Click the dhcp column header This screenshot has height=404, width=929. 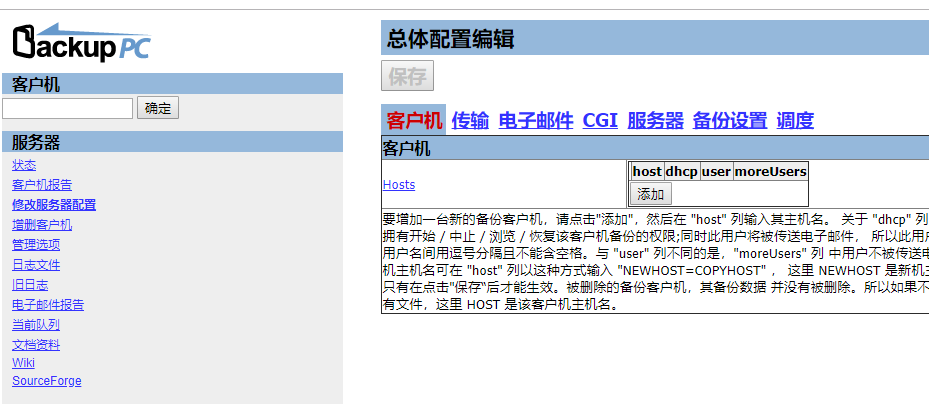(x=681, y=172)
